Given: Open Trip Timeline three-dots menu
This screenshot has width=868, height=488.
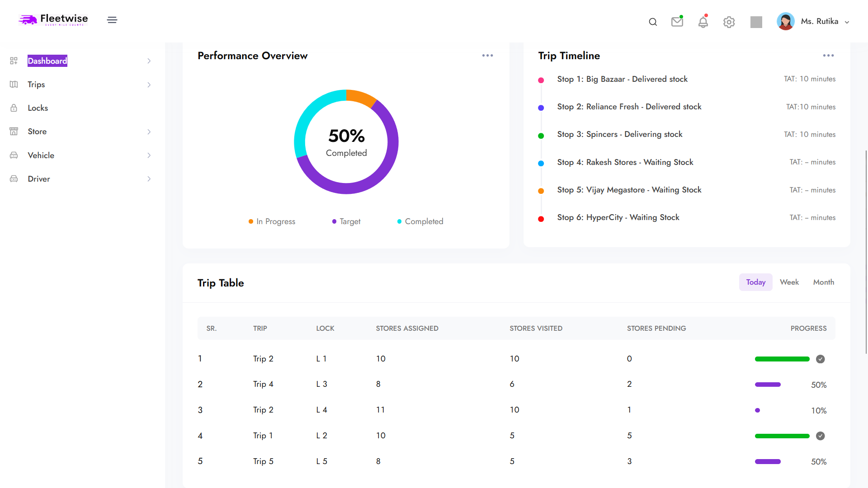Looking at the screenshot, I should pyautogui.click(x=828, y=56).
